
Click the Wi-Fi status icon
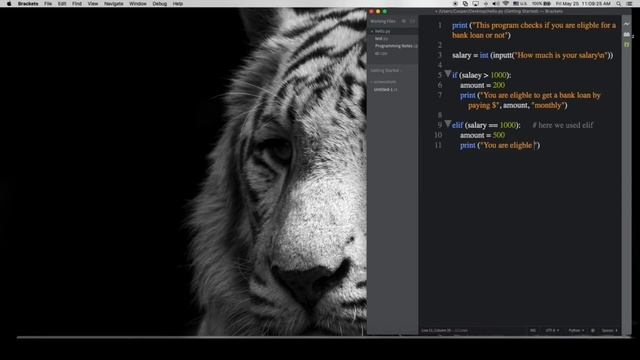[x=506, y=4]
